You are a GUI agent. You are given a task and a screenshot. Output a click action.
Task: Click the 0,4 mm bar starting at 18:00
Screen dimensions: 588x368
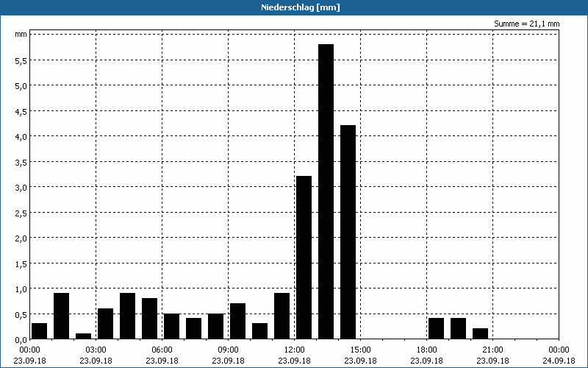[436, 328]
